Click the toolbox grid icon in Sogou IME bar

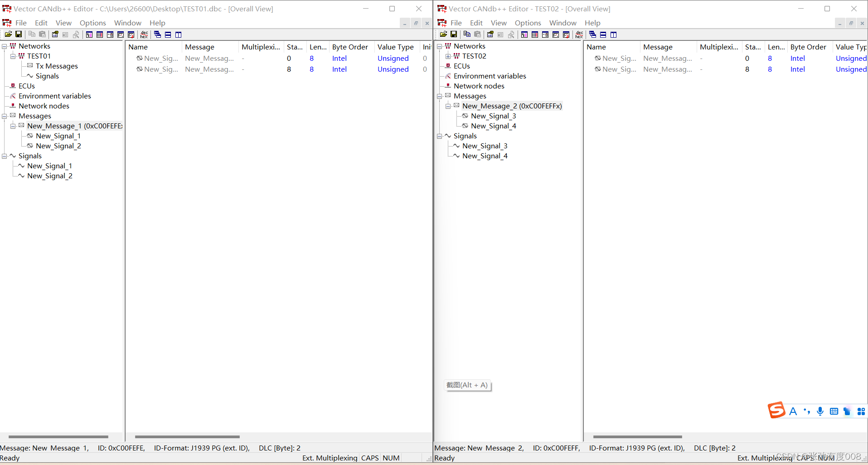click(x=861, y=411)
